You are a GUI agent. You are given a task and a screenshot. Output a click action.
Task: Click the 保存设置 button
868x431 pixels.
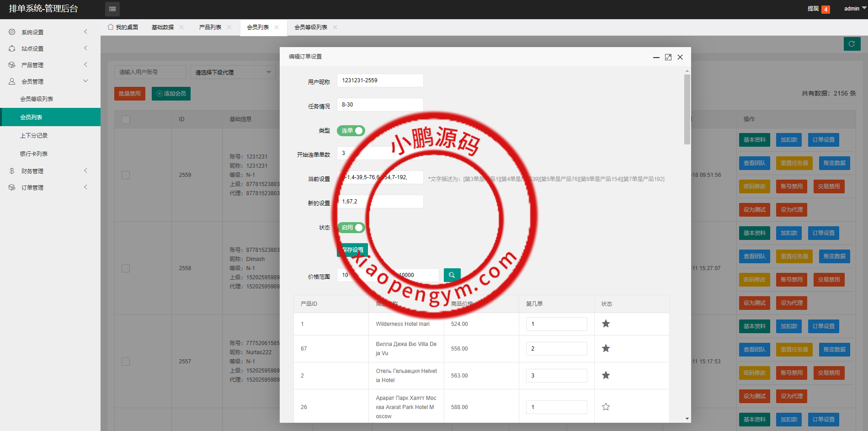(x=352, y=250)
